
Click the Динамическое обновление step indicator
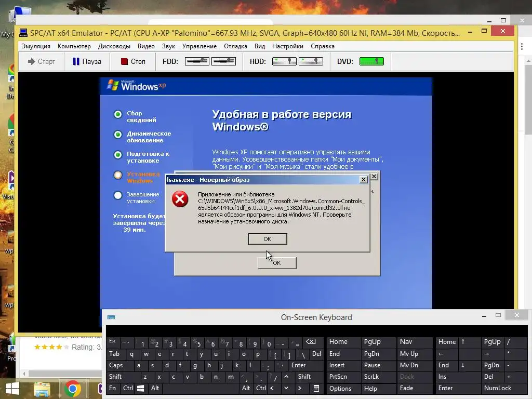tap(118, 135)
